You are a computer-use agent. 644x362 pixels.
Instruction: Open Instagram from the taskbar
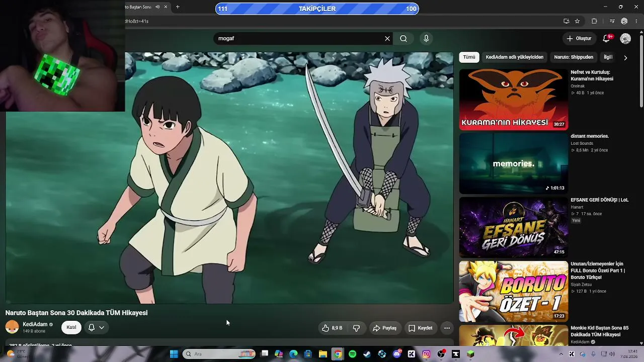point(426,354)
